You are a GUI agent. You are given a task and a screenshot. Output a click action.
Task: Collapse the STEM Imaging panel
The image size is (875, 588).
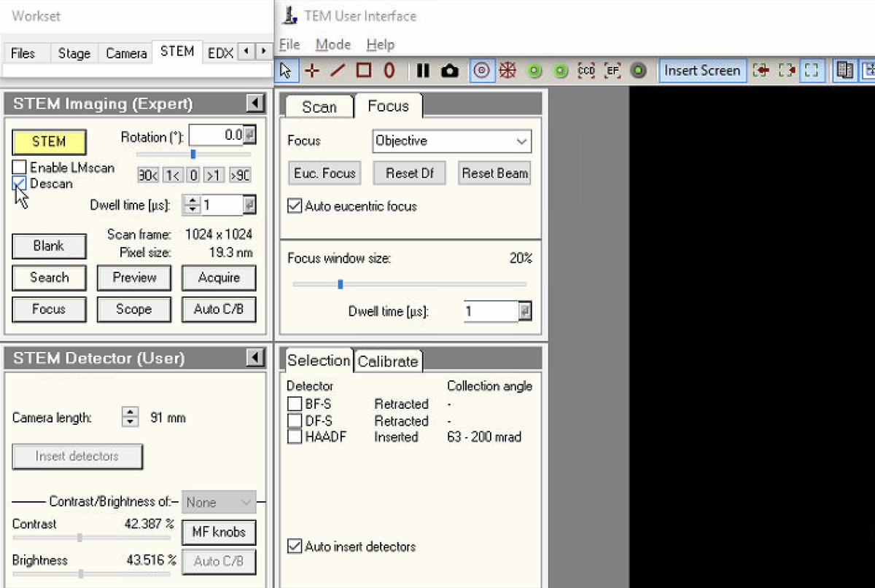254,103
